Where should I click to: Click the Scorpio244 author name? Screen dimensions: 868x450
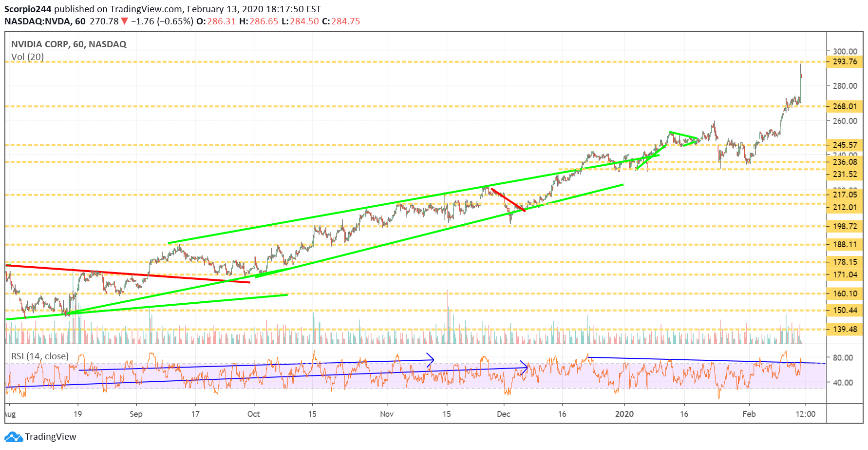pyautogui.click(x=28, y=9)
